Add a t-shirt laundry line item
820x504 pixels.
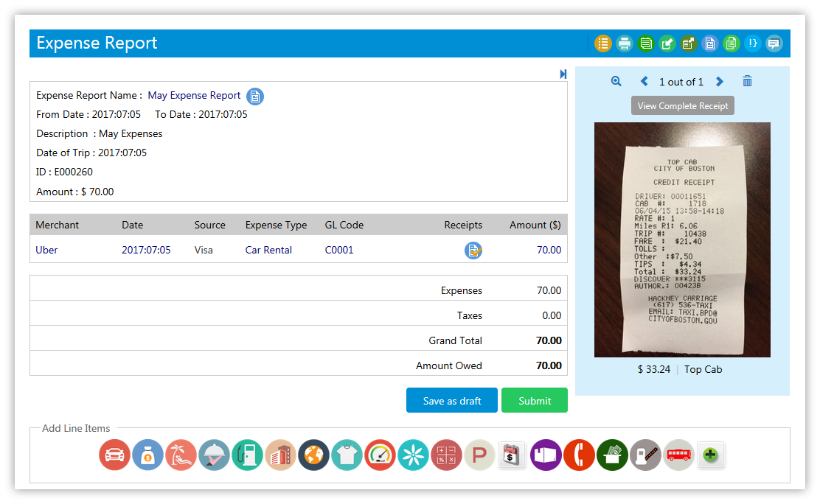coord(347,455)
